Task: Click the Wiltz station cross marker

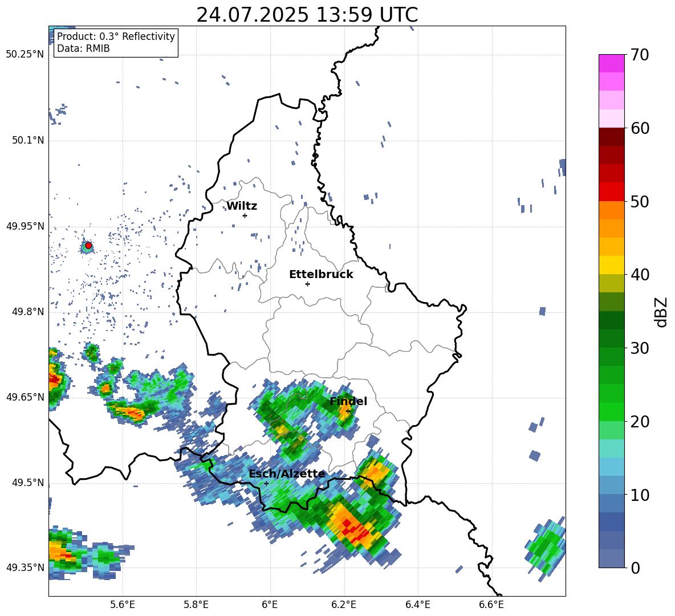Action: coord(245,215)
